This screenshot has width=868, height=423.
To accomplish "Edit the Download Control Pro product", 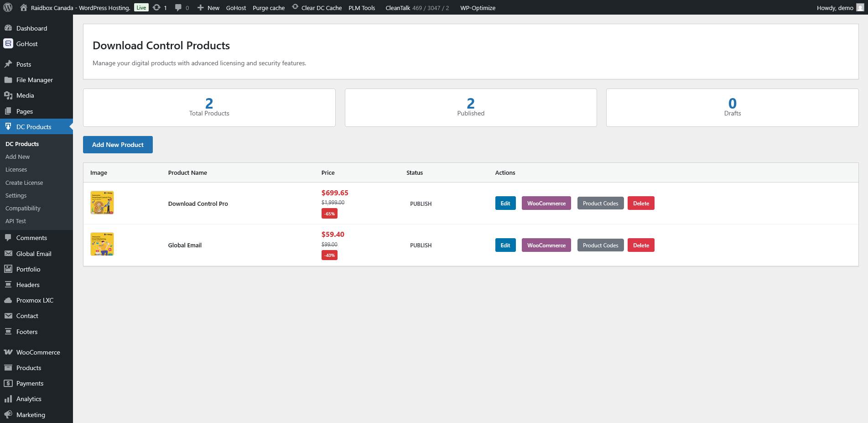I will coord(505,203).
